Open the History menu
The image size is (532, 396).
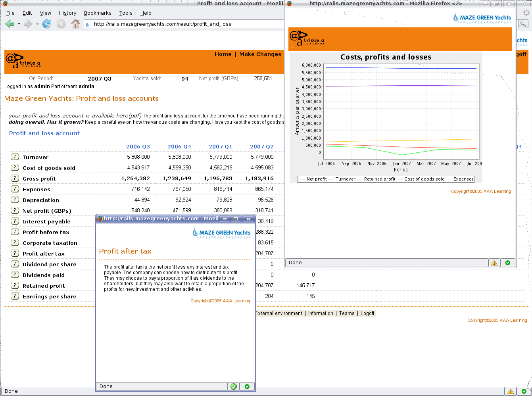point(67,13)
